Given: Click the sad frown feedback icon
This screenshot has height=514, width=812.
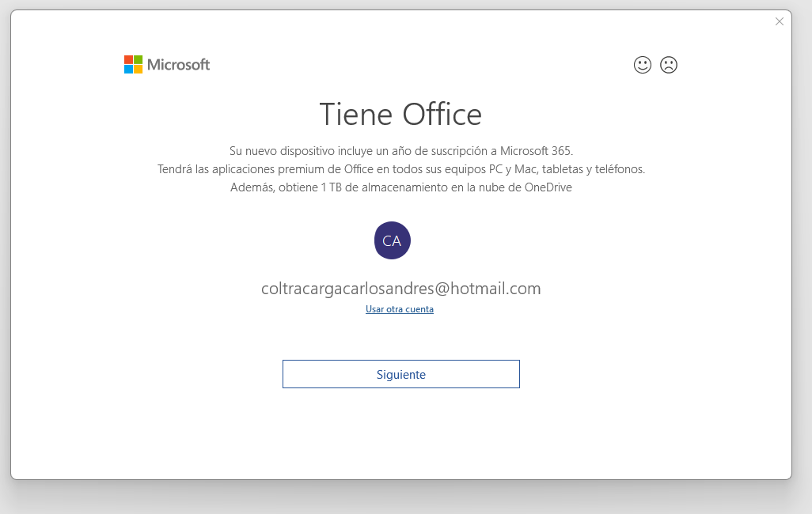Looking at the screenshot, I should [669, 65].
